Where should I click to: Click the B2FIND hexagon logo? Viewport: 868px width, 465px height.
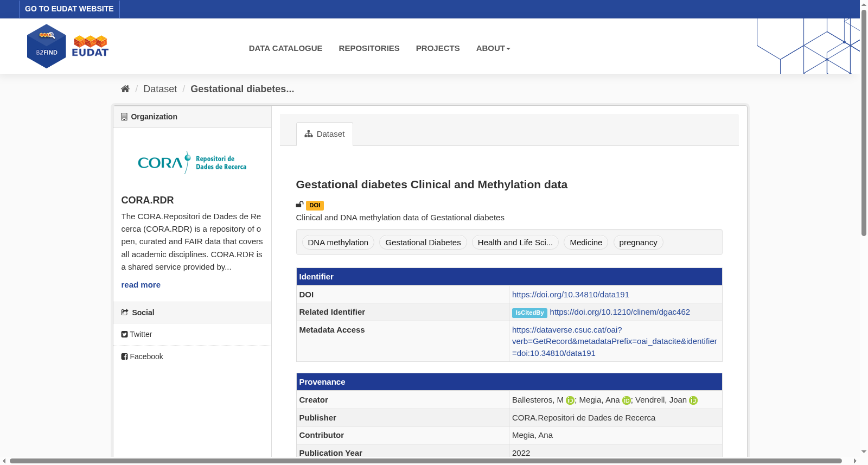tap(47, 46)
